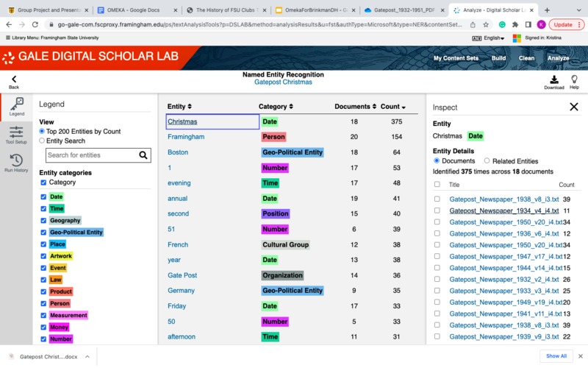Viewport: 588px width, 368px height.
Task: Click the Chrome Update button
Action: tap(566, 24)
